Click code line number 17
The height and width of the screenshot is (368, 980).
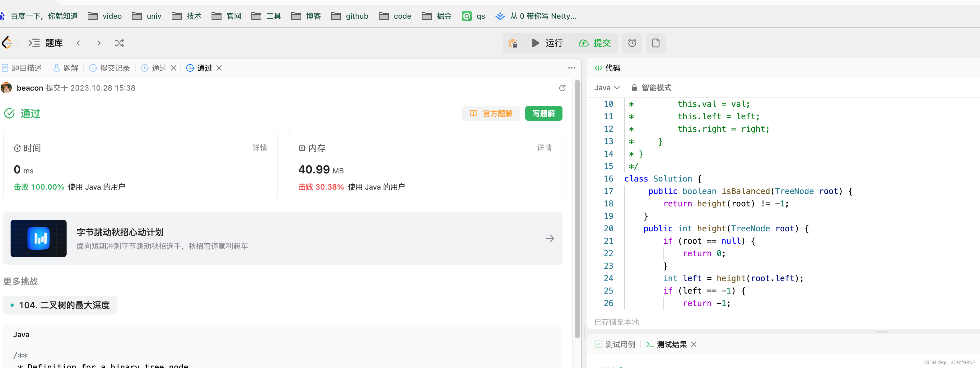[608, 191]
